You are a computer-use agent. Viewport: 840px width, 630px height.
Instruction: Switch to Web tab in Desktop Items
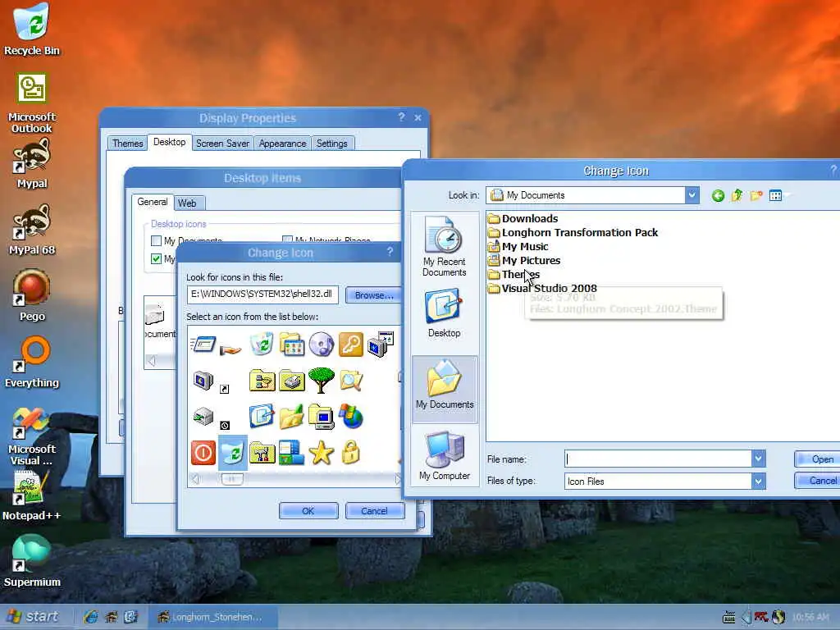pos(187,203)
